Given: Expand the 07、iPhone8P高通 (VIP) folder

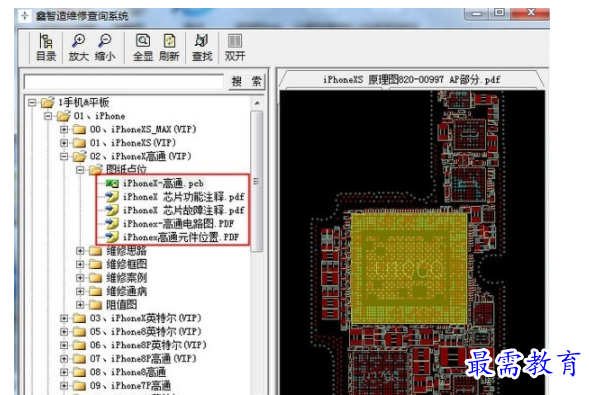Looking at the screenshot, I should (64, 359).
